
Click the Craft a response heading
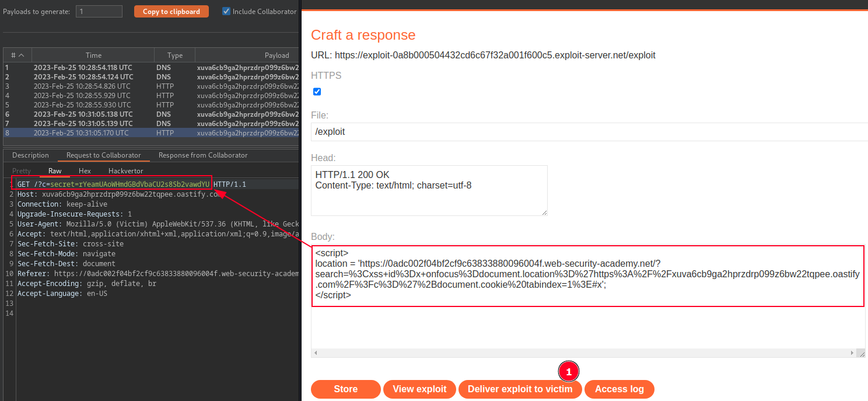point(363,35)
